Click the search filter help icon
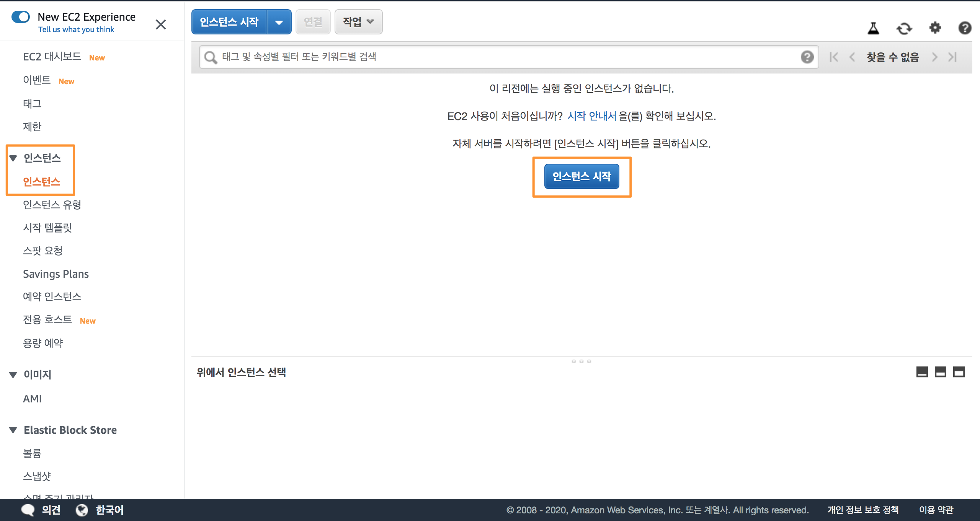The height and width of the screenshot is (521, 980). 807,57
